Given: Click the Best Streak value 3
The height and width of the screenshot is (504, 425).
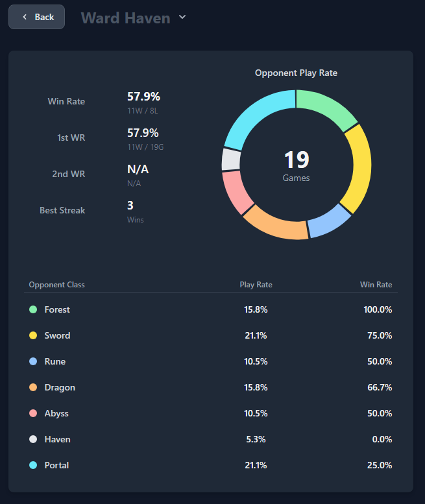Looking at the screenshot, I should 130,206.
